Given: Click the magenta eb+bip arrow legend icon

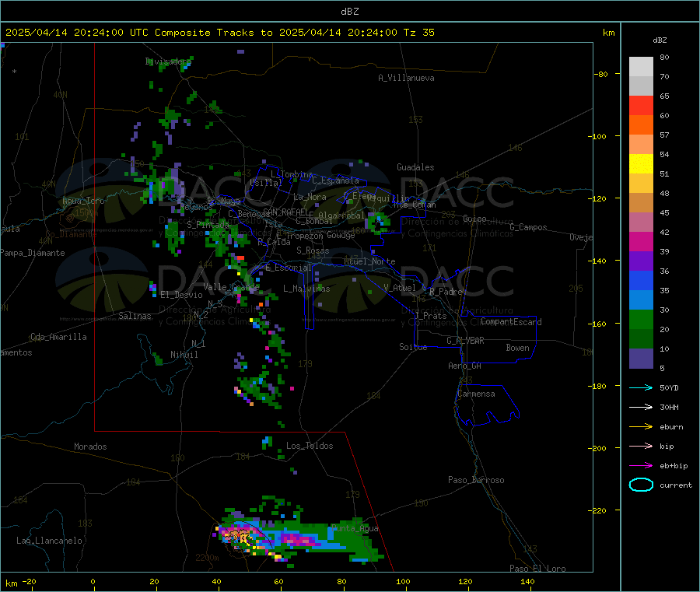Looking at the screenshot, I should (641, 466).
